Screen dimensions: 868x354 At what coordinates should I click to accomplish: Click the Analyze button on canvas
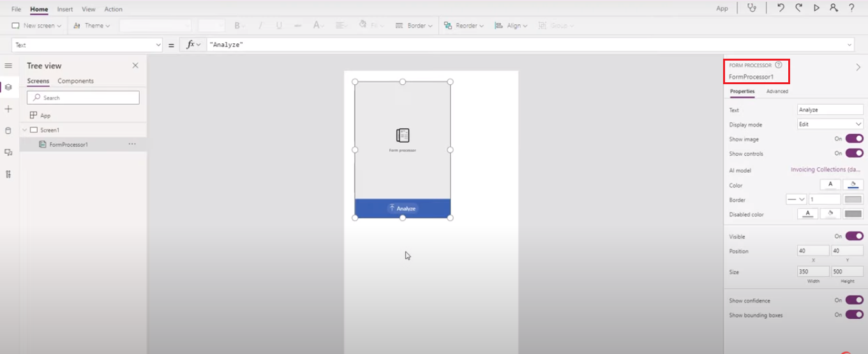(403, 209)
